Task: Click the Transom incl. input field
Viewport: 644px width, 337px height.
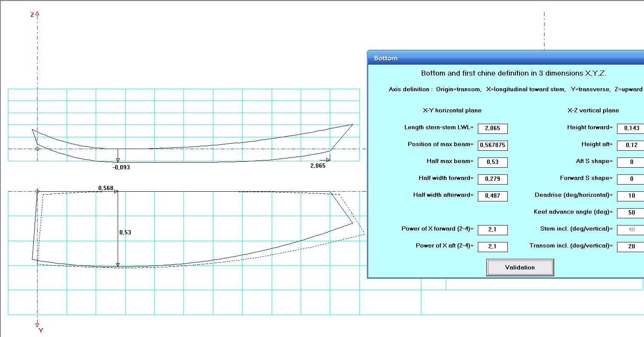Action: click(x=631, y=247)
